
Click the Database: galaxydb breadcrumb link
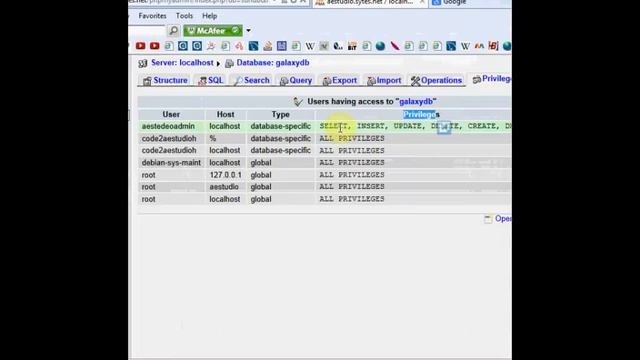pos(273,63)
